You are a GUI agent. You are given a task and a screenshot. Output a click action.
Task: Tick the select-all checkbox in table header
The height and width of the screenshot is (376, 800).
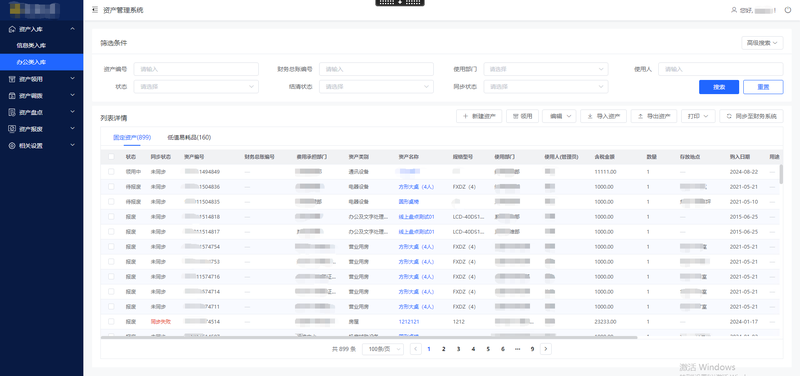point(111,157)
